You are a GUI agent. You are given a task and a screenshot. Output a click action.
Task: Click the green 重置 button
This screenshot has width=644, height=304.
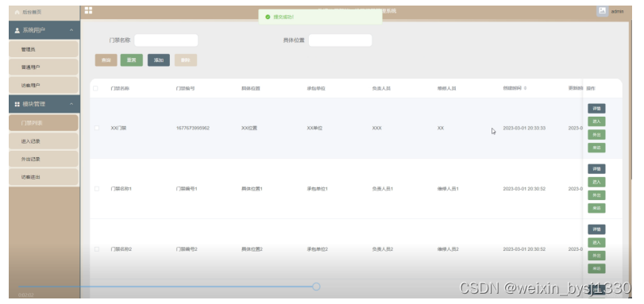pyautogui.click(x=132, y=60)
